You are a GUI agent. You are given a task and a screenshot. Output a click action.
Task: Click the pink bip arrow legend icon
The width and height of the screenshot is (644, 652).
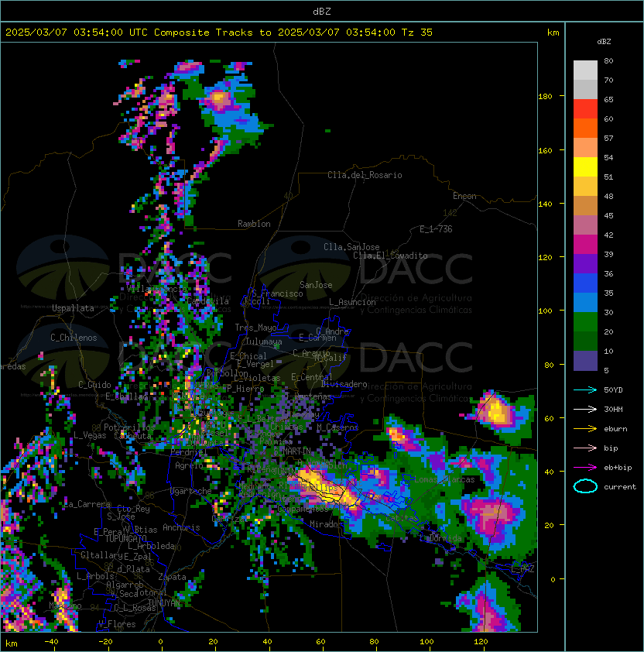(585, 448)
